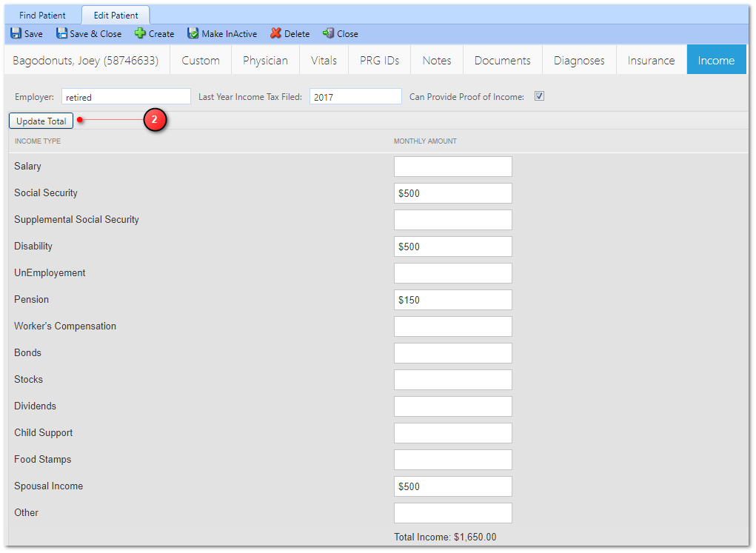
Task: Click the MONTHLY AMOUNT column header
Action: click(x=425, y=141)
